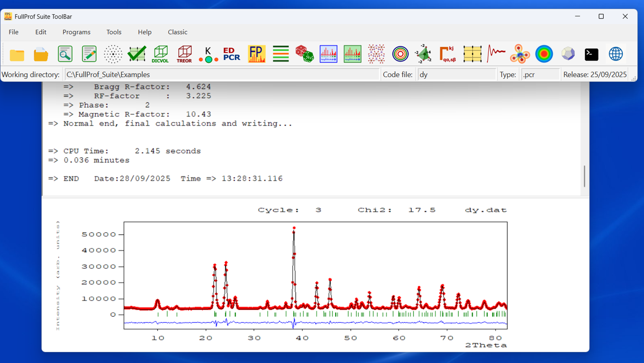Open the Programs menu
644x363 pixels.
[77, 32]
